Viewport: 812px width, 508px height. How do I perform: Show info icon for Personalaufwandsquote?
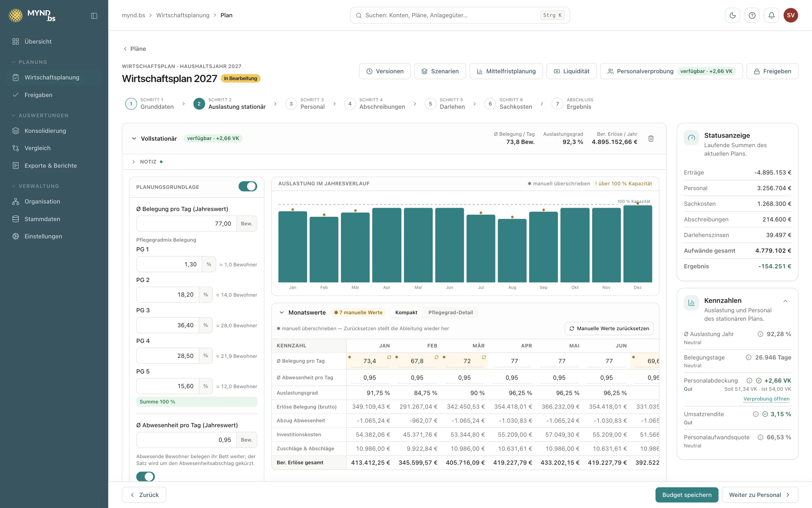click(x=760, y=437)
